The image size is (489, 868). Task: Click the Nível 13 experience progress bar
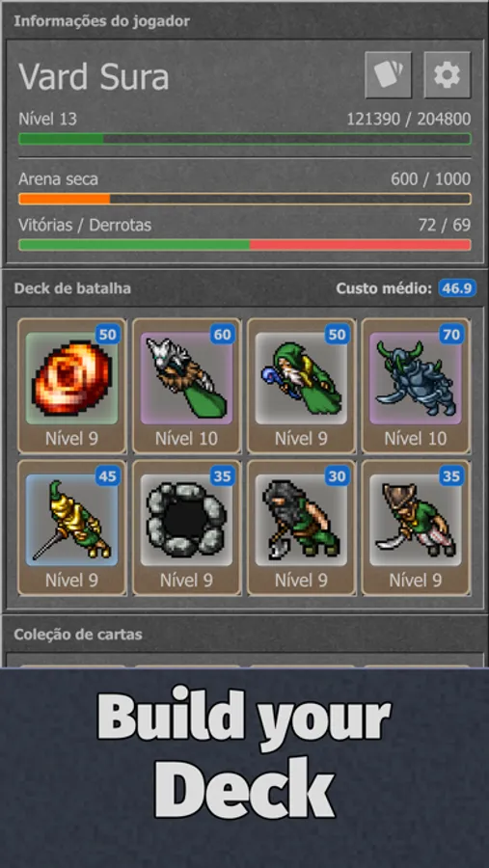[245, 139]
